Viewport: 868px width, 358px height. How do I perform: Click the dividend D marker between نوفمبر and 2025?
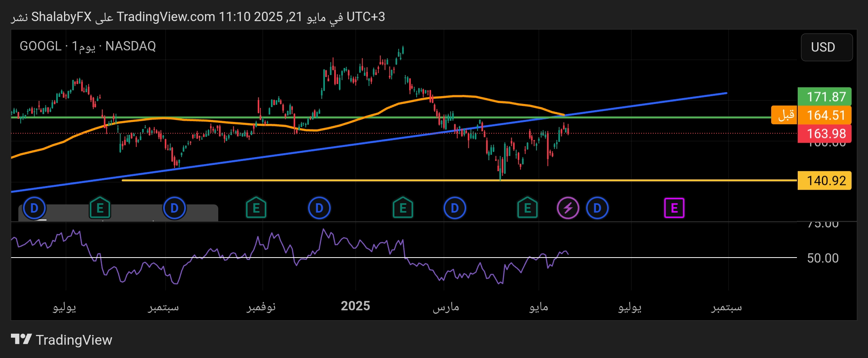click(319, 208)
